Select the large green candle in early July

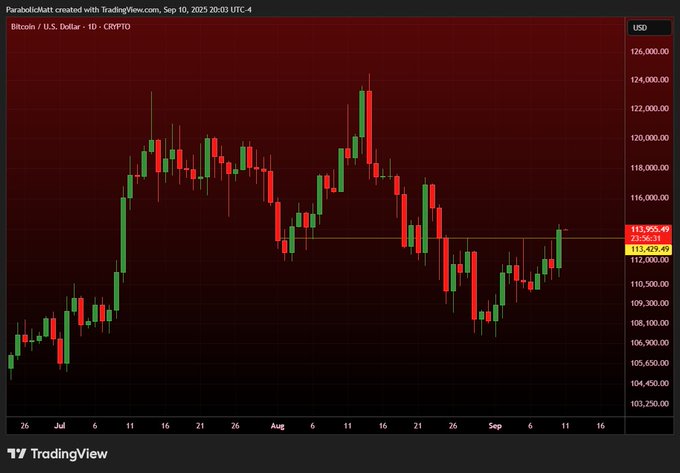coord(123,232)
